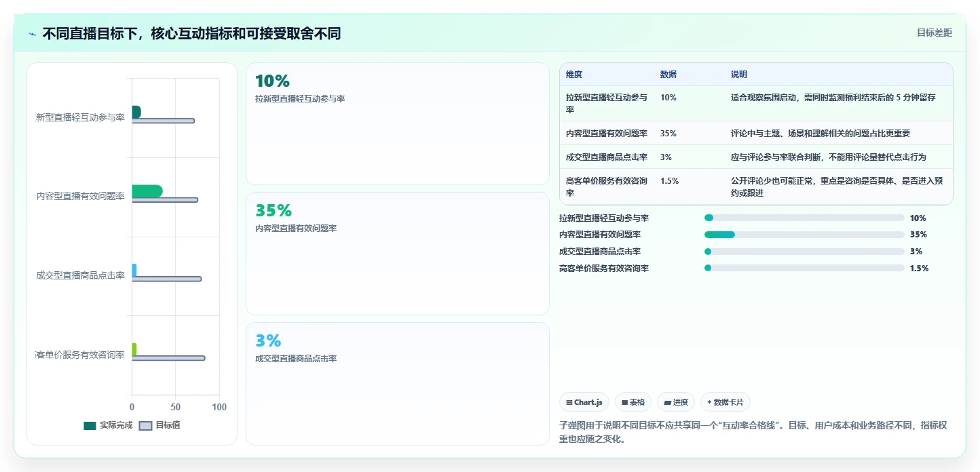The image size is (980, 472).
Task: Click the chart axis label 成交型直播商品点击率
Action: click(81, 275)
